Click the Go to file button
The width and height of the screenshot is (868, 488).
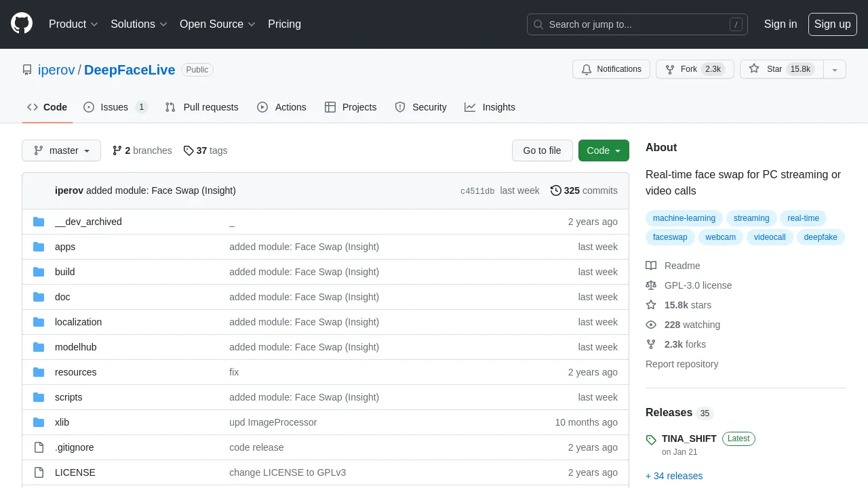(542, 150)
